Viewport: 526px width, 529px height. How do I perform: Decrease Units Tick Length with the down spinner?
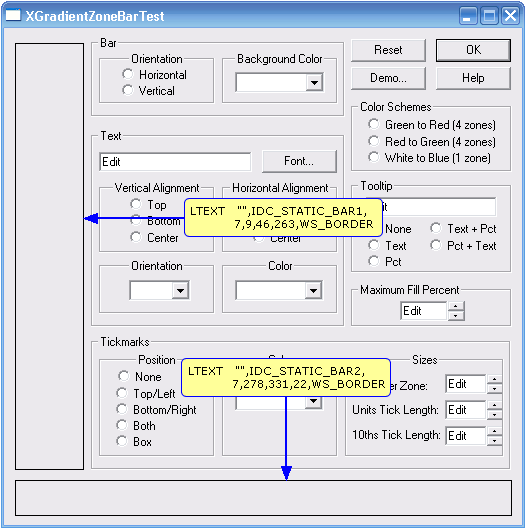[494, 414]
